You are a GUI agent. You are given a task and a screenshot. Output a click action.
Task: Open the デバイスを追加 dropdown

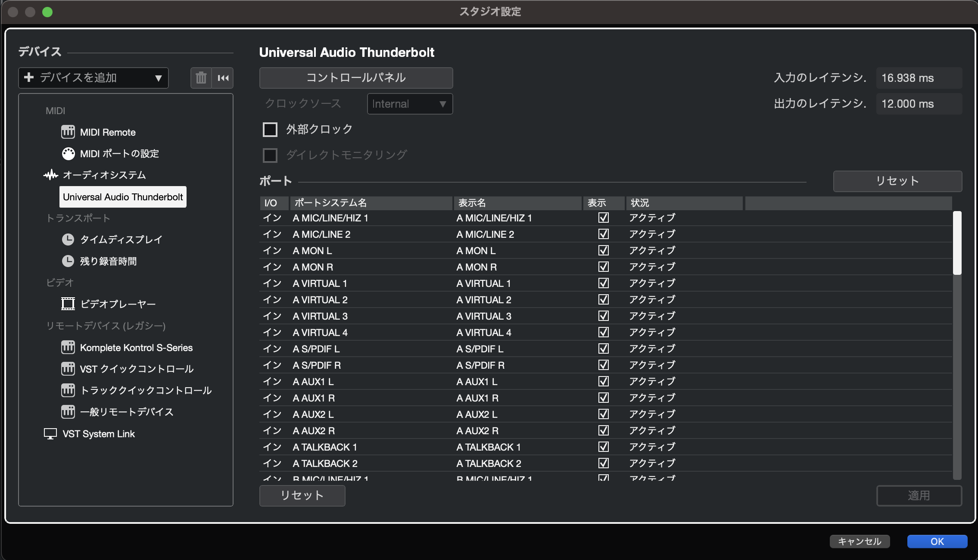click(x=93, y=78)
